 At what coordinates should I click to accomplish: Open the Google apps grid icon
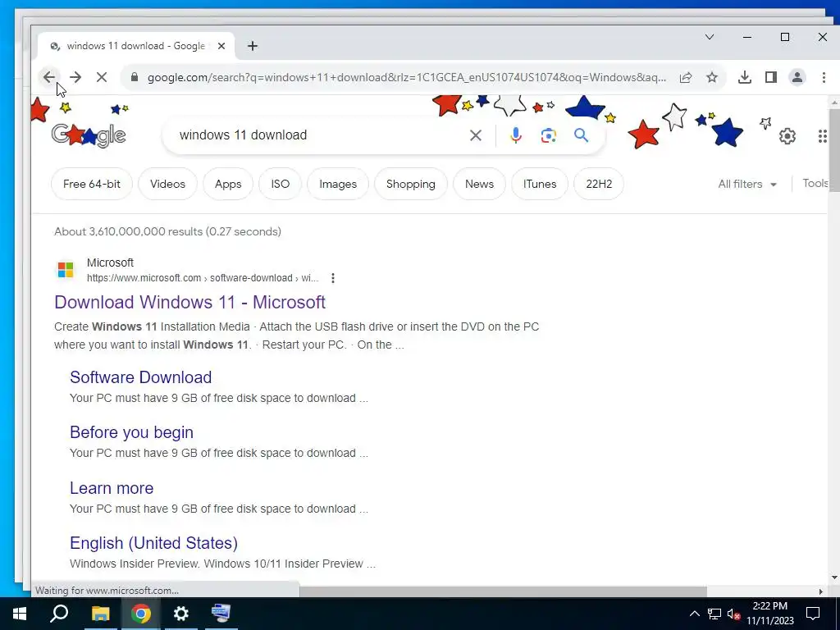tap(822, 136)
